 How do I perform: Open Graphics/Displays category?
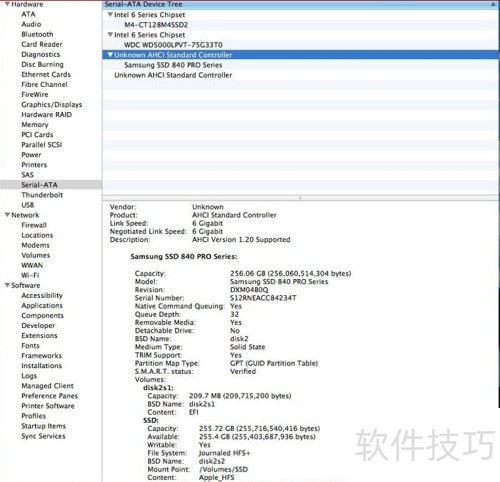point(52,104)
